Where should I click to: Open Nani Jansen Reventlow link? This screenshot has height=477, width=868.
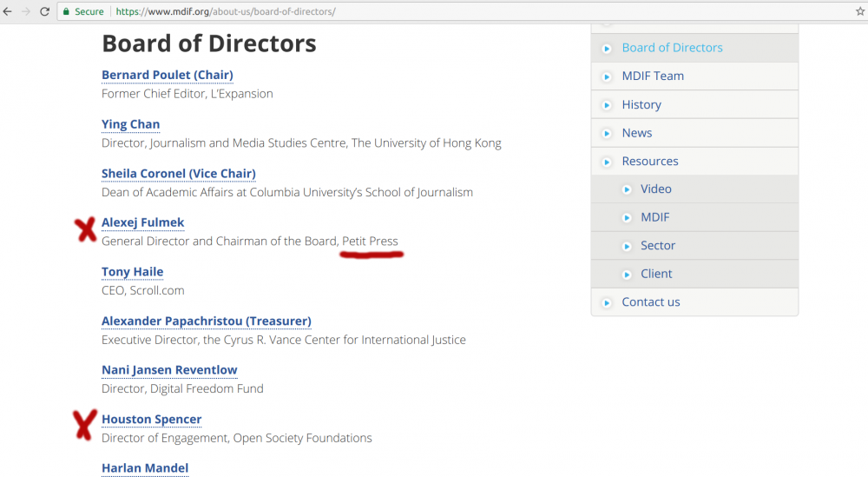[169, 370]
